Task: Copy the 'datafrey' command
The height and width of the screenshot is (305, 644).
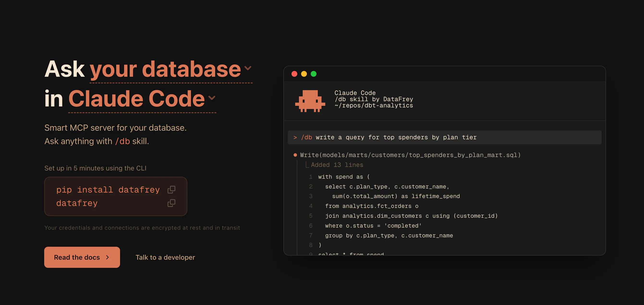Action: tap(171, 203)
